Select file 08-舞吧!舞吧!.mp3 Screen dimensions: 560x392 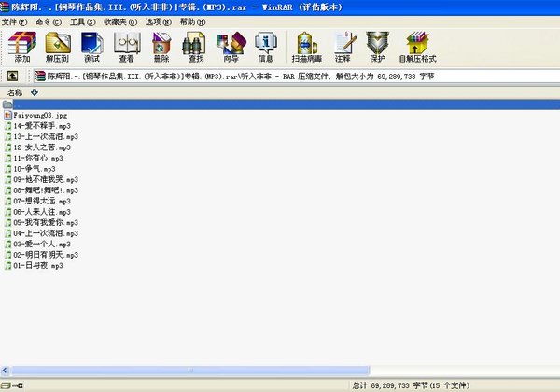pyautogui.click(x=46, y=190)
